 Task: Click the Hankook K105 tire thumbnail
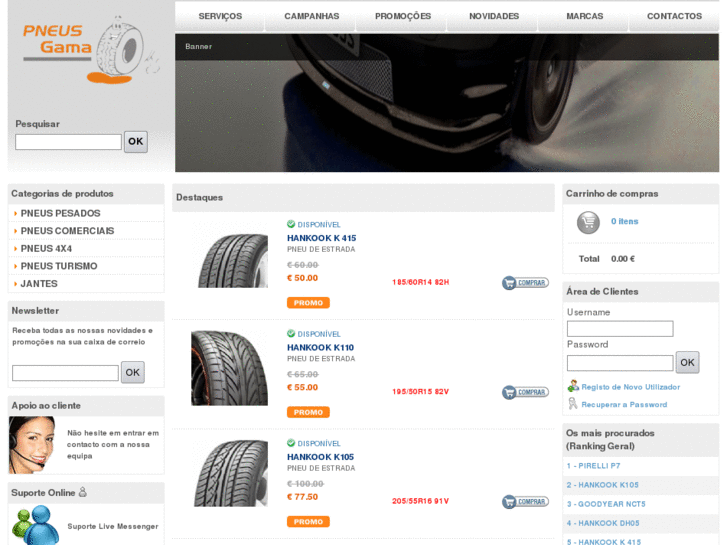230,473
